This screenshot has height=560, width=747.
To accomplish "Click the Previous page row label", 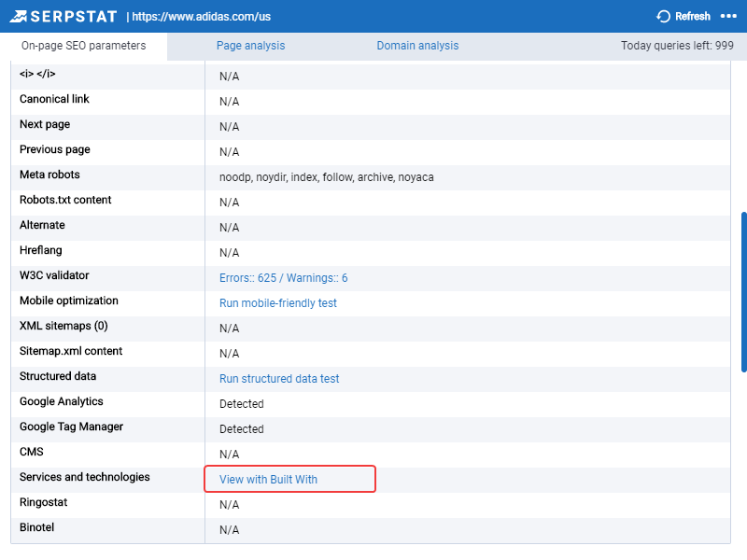I will pyautogui.click(x=55, y=149).
